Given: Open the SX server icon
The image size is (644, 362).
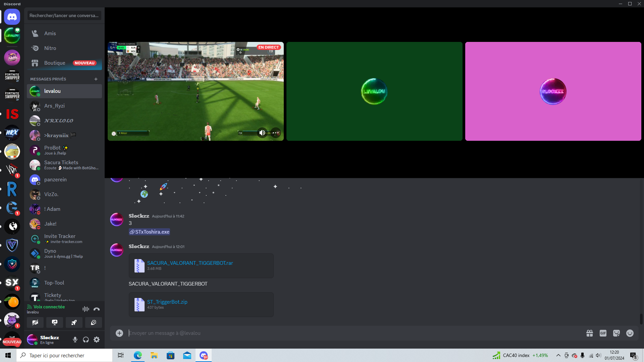Looking at the screenshot, I should [x=12, y=283].
